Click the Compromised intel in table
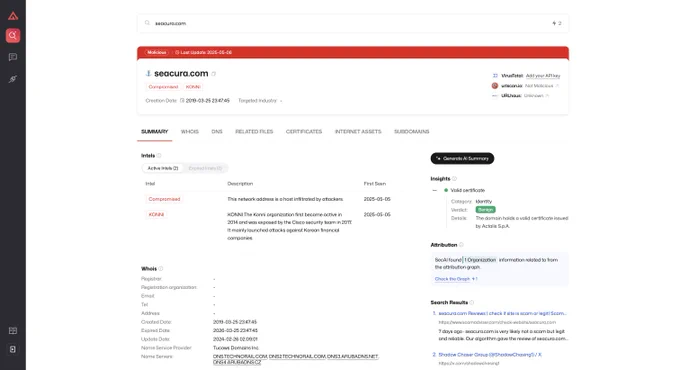 click(x=164, y=199)
